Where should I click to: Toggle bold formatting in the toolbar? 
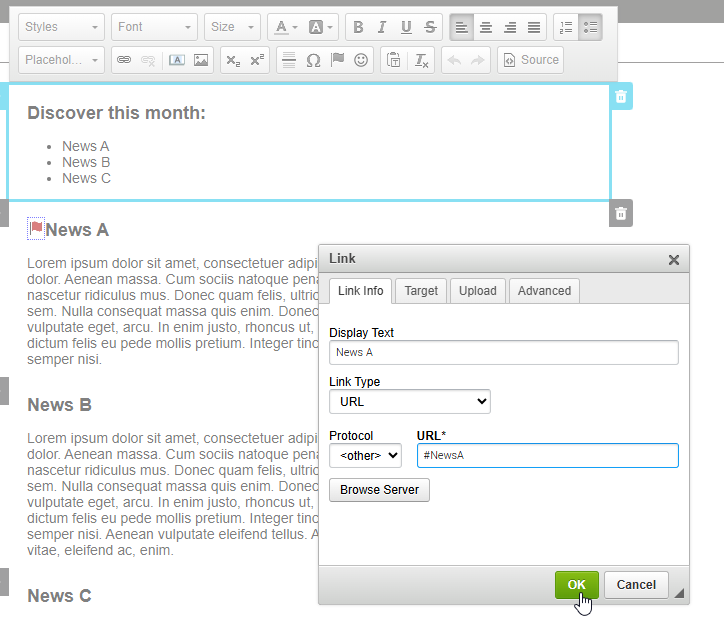point(358,27)
